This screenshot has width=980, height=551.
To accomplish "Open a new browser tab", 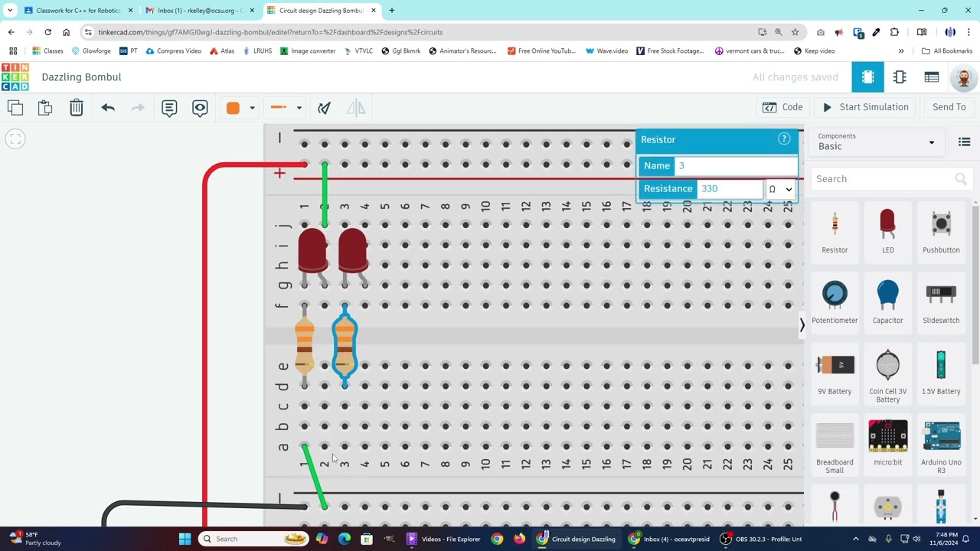I will pos(392,11).
